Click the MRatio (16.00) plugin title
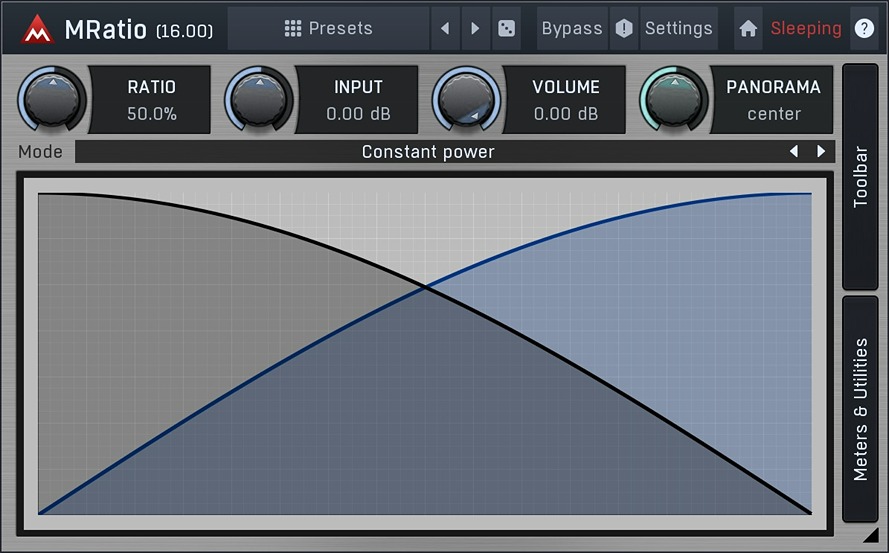 (x=139, y=29)
